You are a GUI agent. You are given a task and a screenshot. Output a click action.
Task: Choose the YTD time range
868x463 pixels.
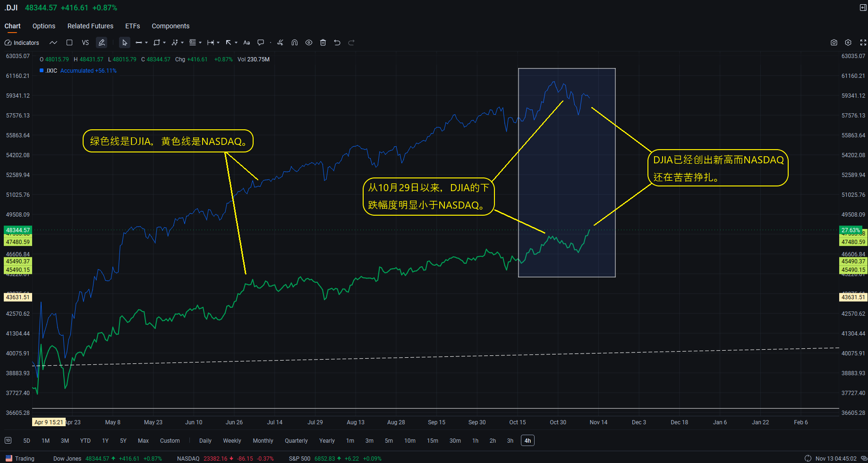tap(85, 441)
